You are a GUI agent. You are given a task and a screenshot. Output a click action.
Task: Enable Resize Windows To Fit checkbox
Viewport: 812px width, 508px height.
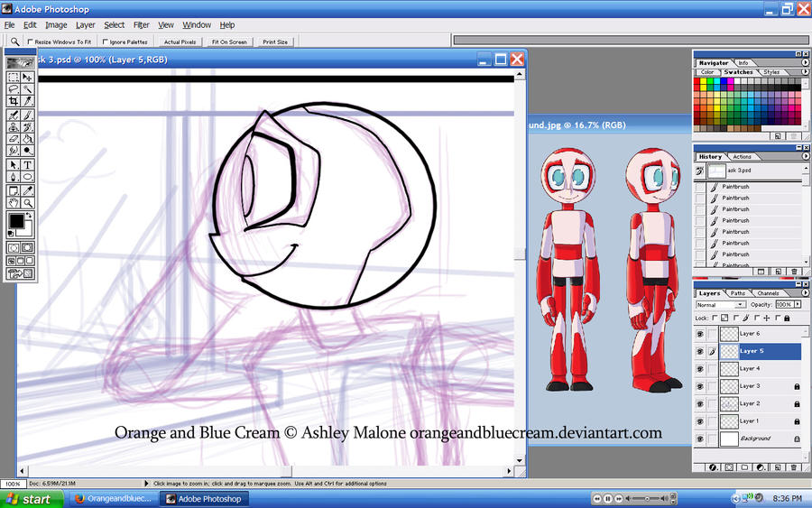click(30, 42)
